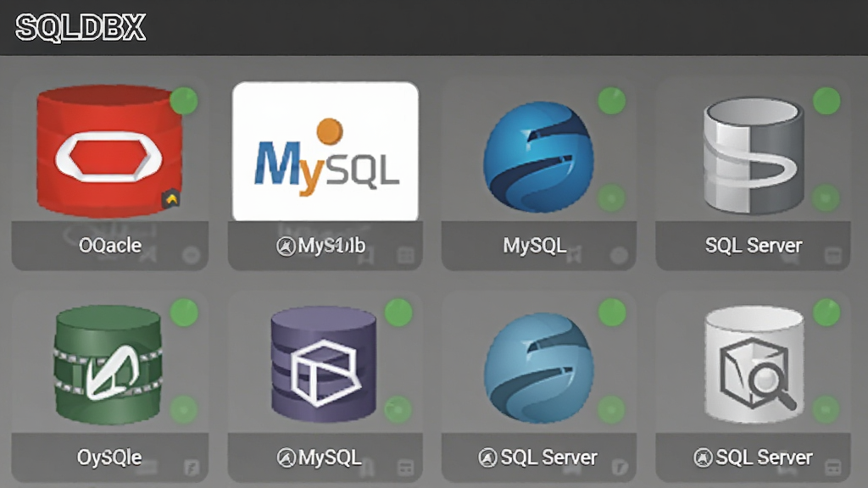Click top green dot on blue sphere SQL Server card
The width and height of the screenshot is (868, 488).
tap(612, 313)
